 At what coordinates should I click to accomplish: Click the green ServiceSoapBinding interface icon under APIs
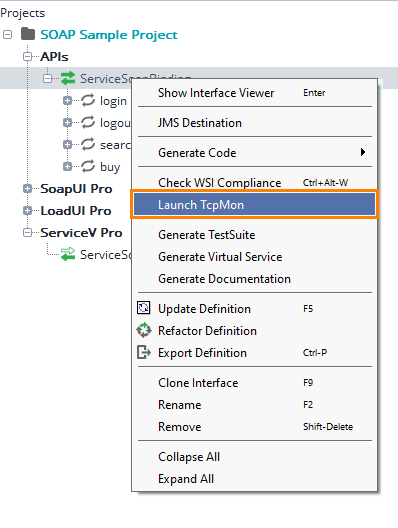pos(68,78)
